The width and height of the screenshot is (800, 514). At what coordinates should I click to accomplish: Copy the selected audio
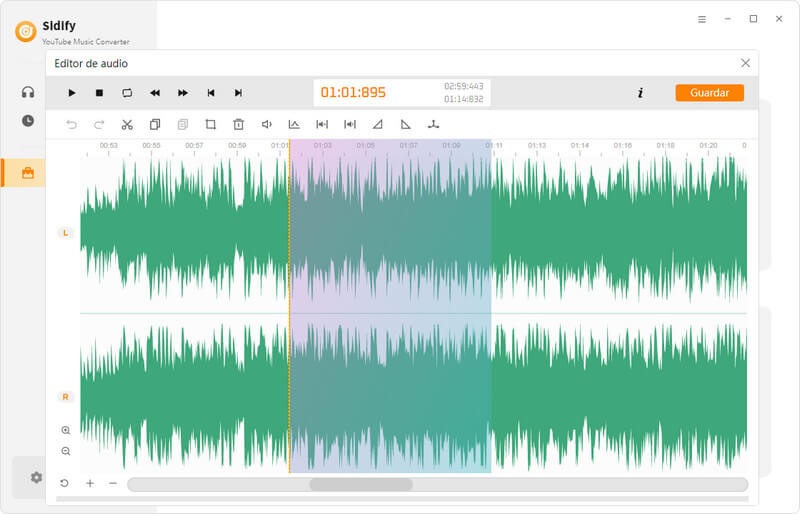(x=155, y=125)
